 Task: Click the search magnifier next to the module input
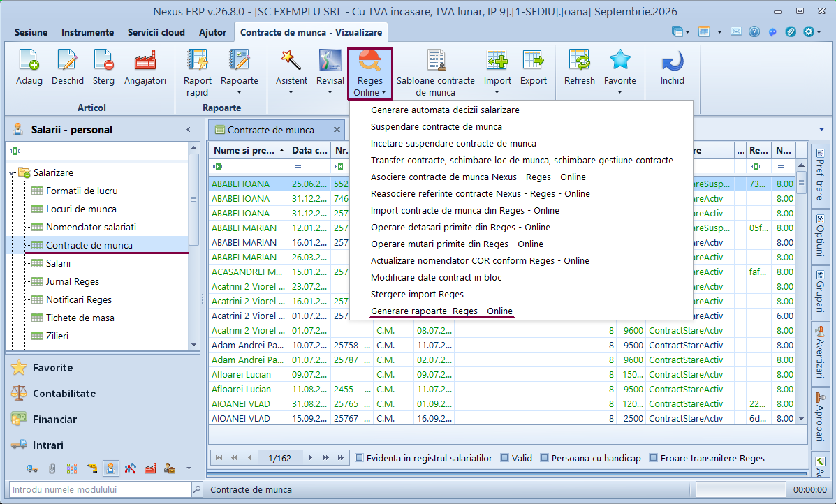pyautogui.click(x=197, y=489)
